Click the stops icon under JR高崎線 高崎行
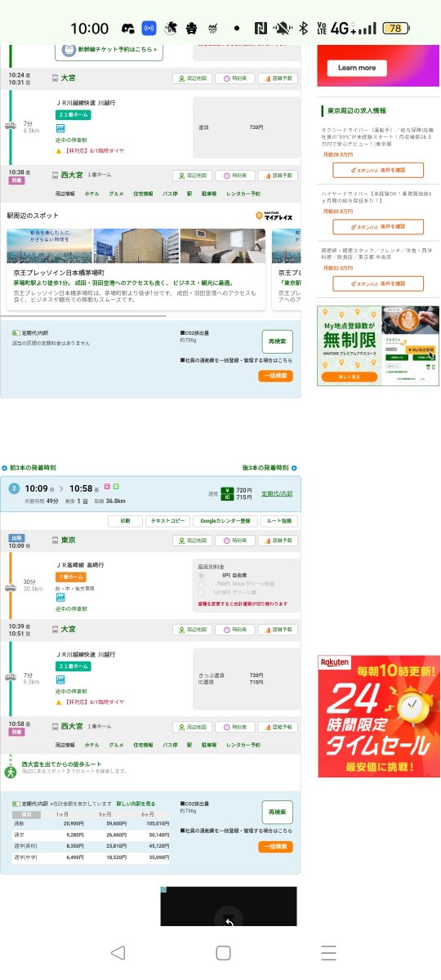The width and height of the screenshot is (441, 980). click(60, 597)
